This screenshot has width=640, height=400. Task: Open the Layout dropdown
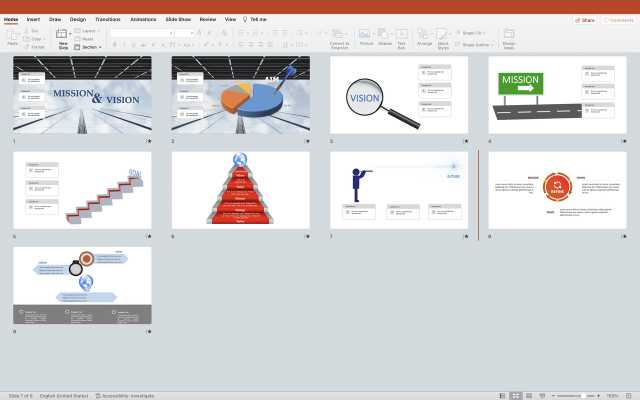click(88, 31)
